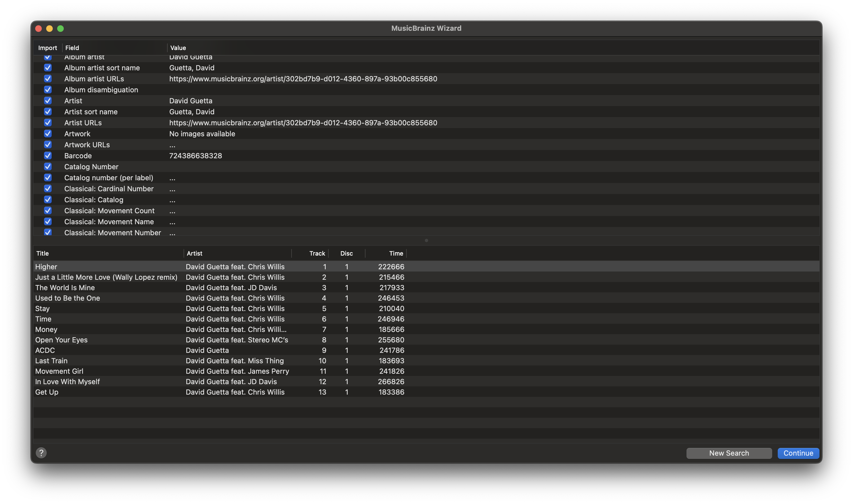Toggle the Album disambiguation checkbox

[x=48, y=90]
